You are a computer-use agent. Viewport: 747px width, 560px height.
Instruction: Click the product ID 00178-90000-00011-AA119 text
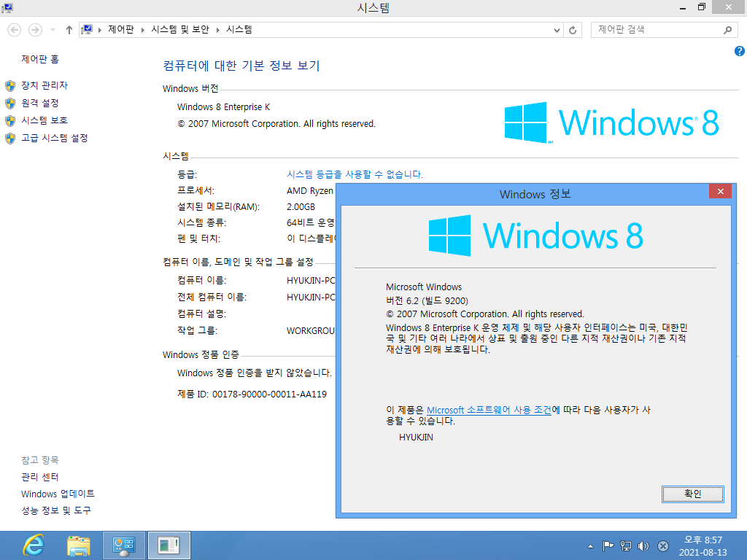(269, 394)
